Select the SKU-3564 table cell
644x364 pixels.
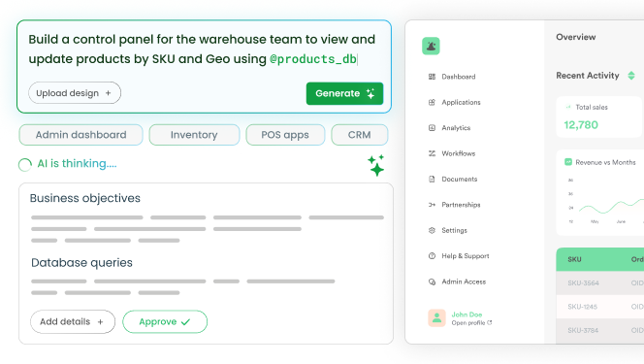583,283
